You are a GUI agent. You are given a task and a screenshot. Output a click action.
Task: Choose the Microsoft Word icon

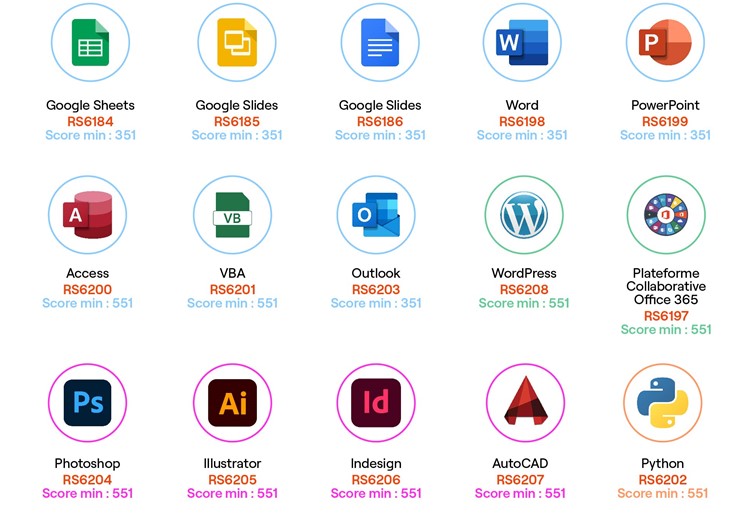pyautogui.click(x=522, y=43)
